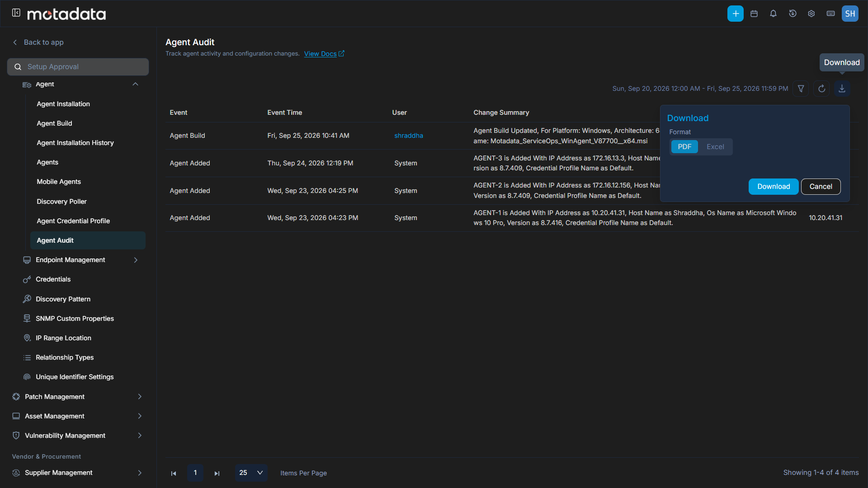Cancel the download popup
This screenshot has width=868, height=488.
pos(821,187)
